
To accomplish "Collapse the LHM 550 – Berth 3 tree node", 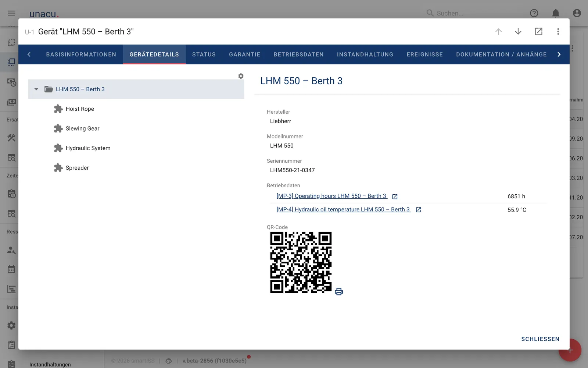I will (x=36, y=89).
